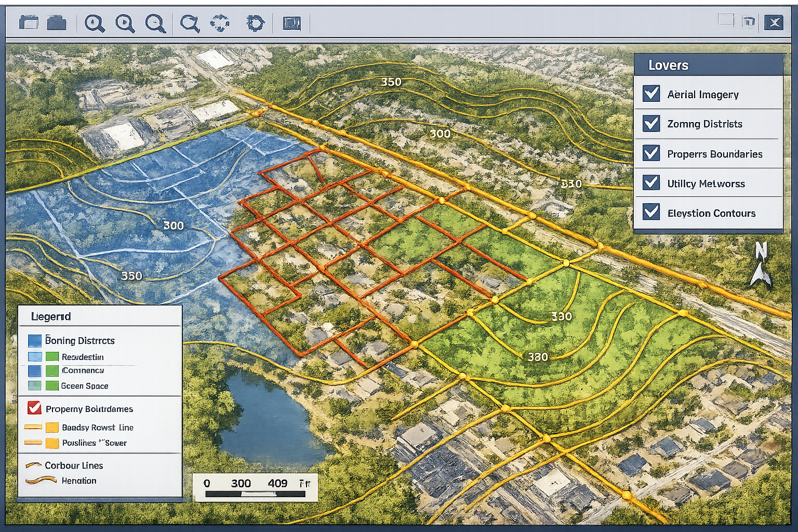Click the Pan/refresh tool icon
798x532 pixels.
pos(221,23)
